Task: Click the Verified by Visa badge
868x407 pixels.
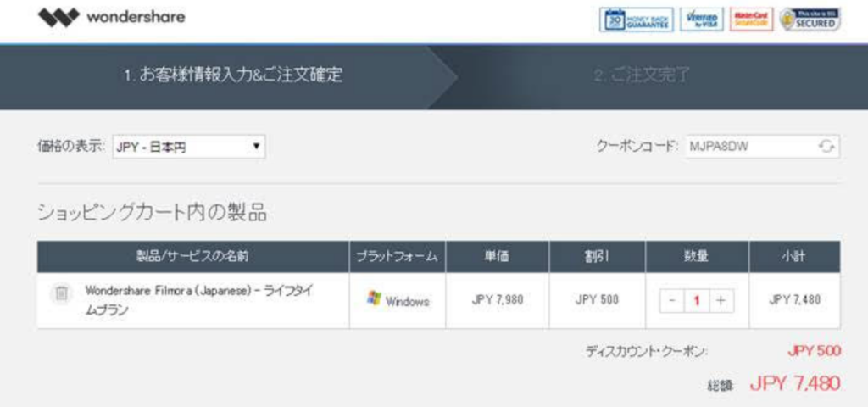Action: pyautogui.click(x=701, y=20)
